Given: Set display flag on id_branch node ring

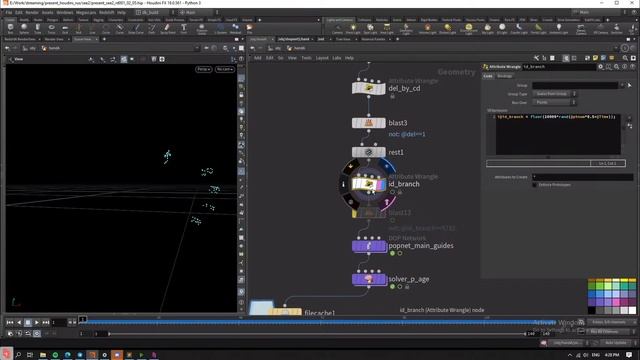Looking at the screenshot, I should [x=387, y=166].
